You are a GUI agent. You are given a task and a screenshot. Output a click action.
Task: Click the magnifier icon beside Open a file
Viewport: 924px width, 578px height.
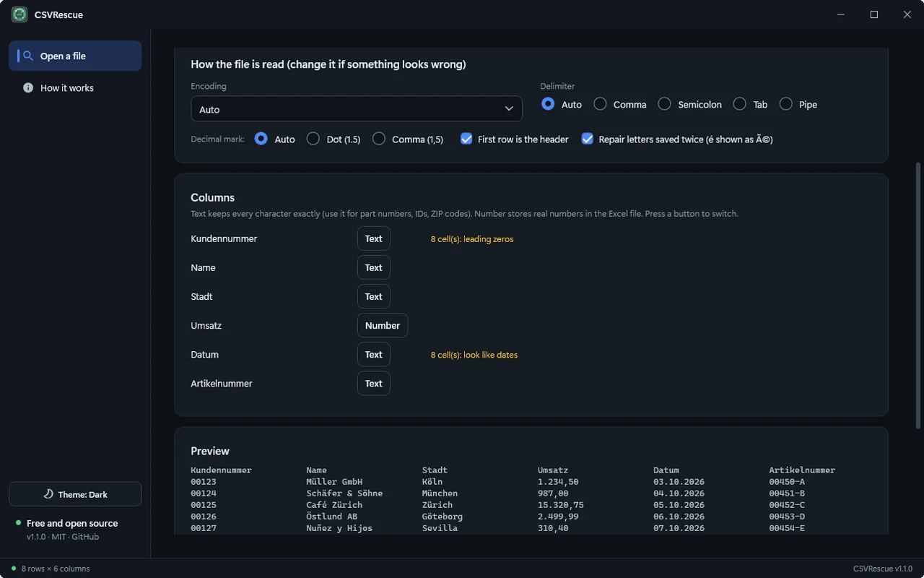[x=28, y=56]
